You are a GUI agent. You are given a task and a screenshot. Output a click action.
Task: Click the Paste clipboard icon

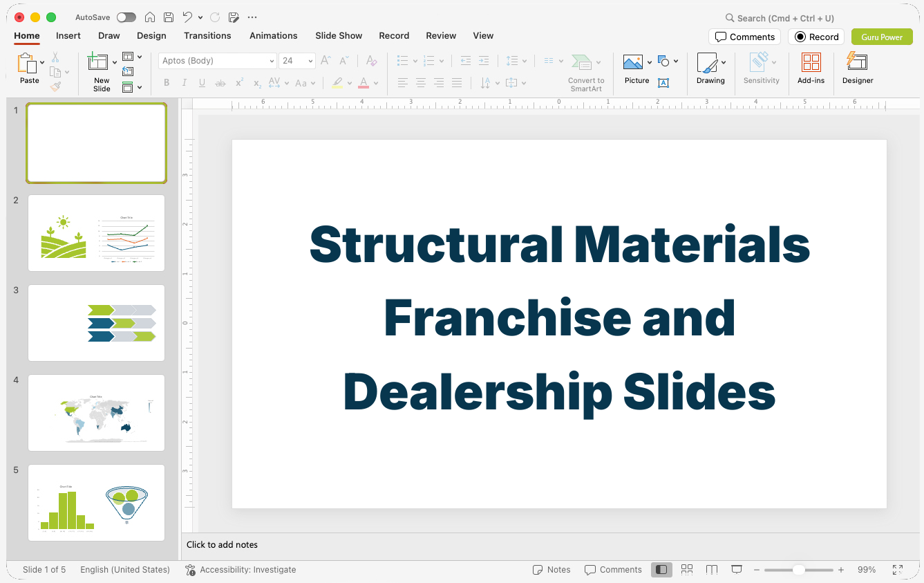coord(27,63)
